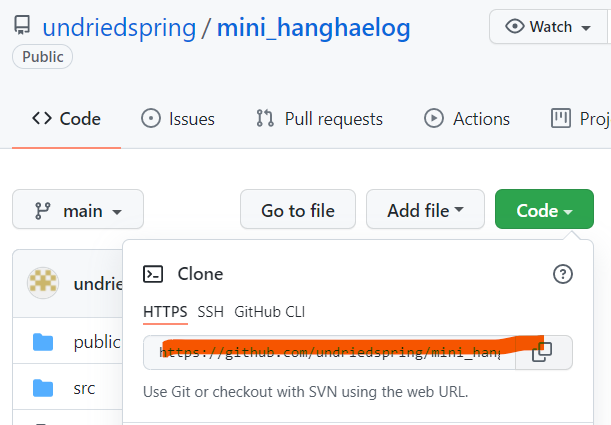Click the src folder icon
Image resolution: width=611 pixels, height=425 pixels.
(x=43, y=388)
